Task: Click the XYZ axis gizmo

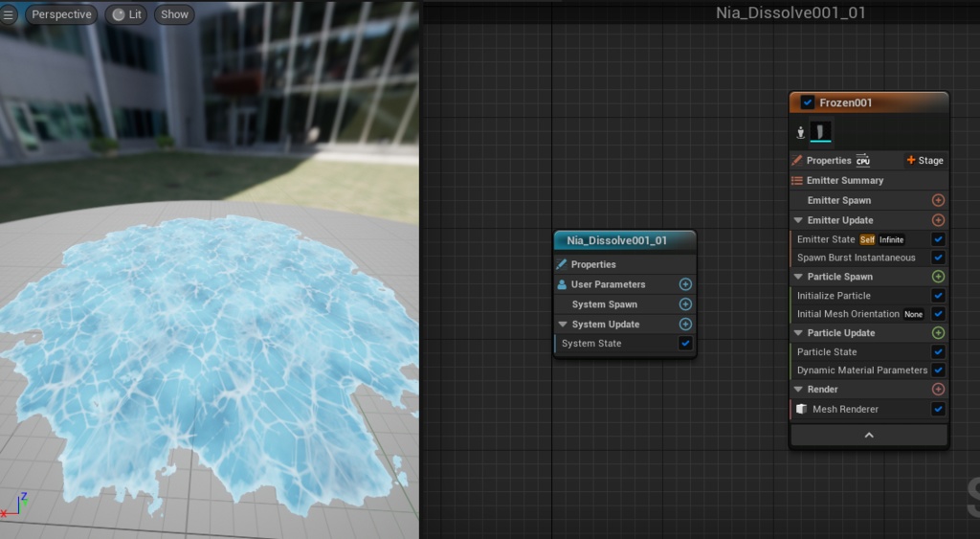Action: pos(14,505)
